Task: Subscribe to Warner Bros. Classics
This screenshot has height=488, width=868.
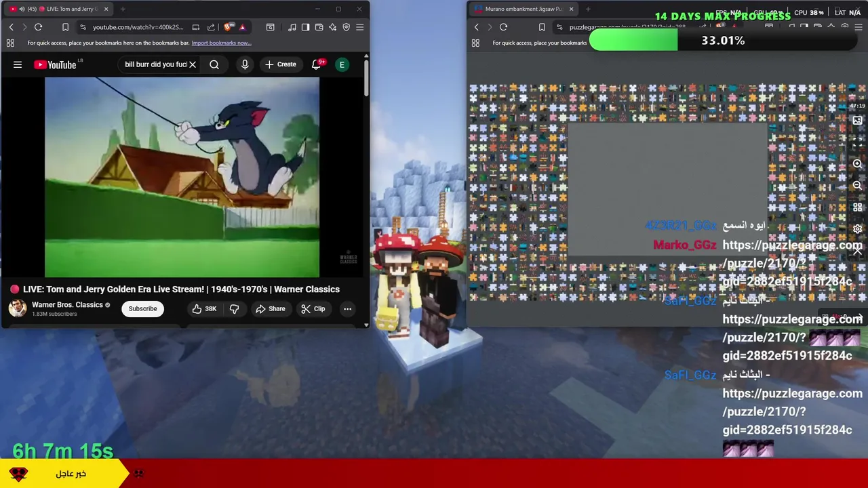Action: click(x=142, y=308)
